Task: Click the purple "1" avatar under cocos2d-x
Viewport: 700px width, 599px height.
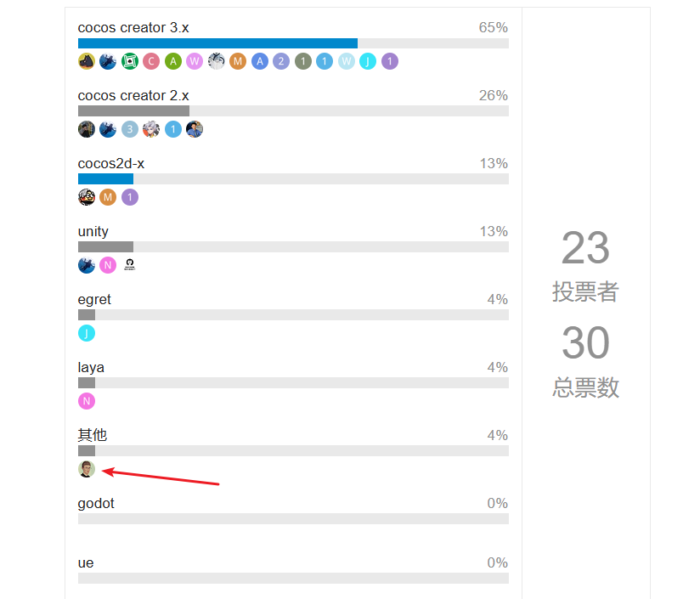Action: (130, 197)
